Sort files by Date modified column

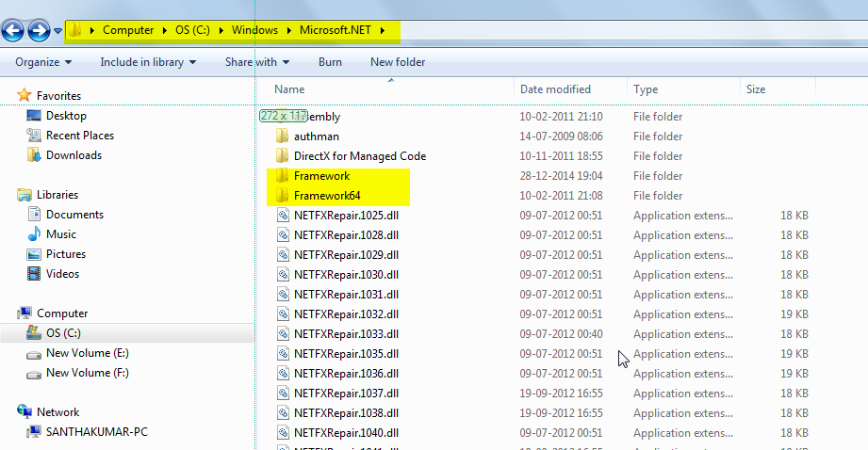click(x=555, y=89)
